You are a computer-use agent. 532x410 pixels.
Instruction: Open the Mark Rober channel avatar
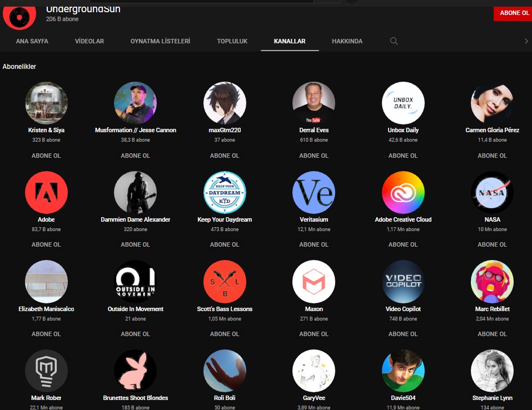click(x=47, y=371)
